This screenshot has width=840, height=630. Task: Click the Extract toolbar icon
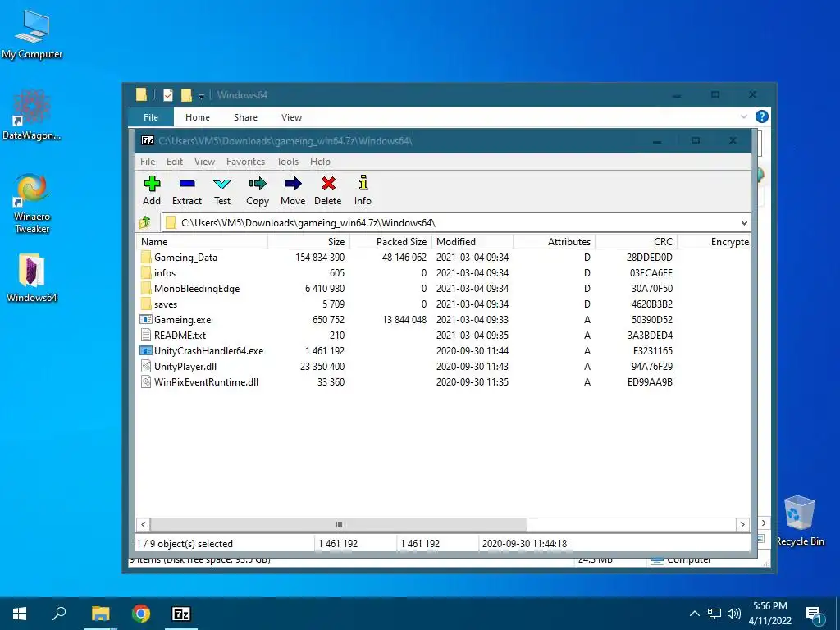click(187, 185)
